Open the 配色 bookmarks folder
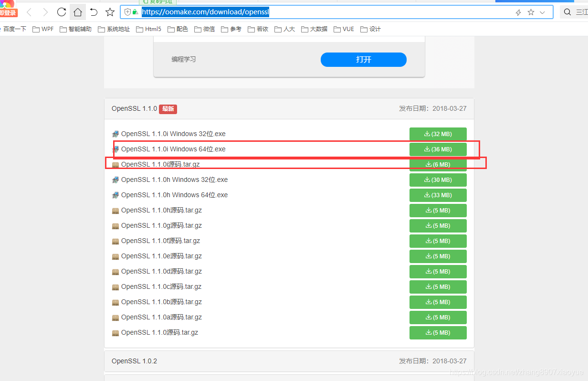This screenshot has width=588, height=381. (178, 29)
